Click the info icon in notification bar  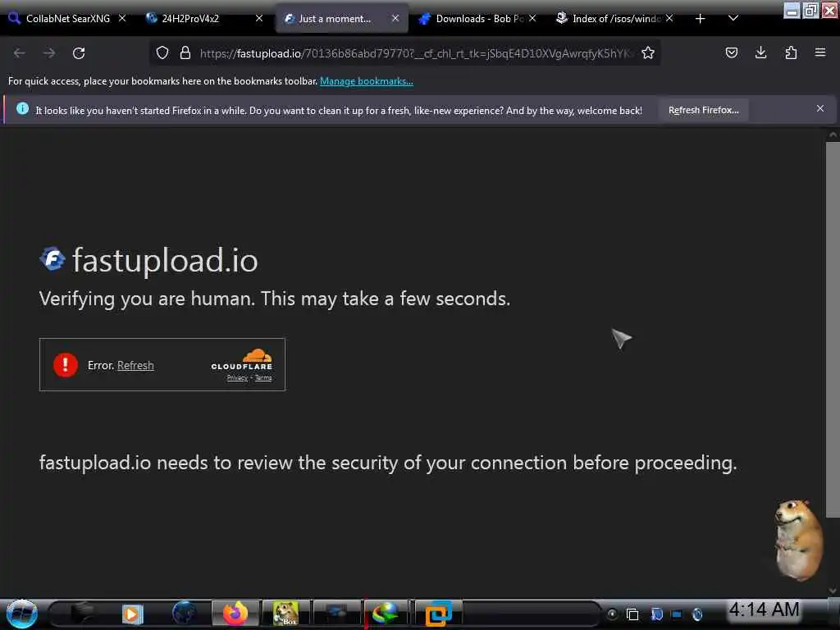(x=22, y=109)
